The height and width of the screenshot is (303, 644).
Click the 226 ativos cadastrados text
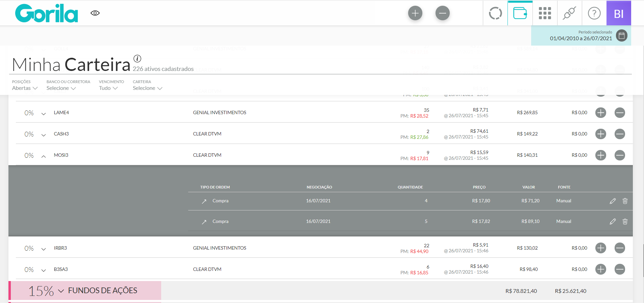click(163, 69)
